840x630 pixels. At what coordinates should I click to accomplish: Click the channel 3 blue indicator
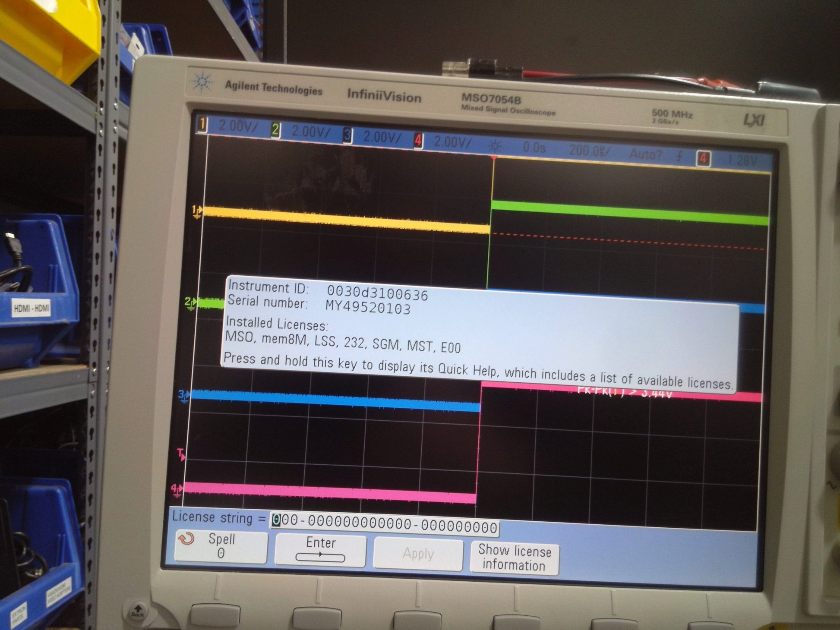pos(347,135)
